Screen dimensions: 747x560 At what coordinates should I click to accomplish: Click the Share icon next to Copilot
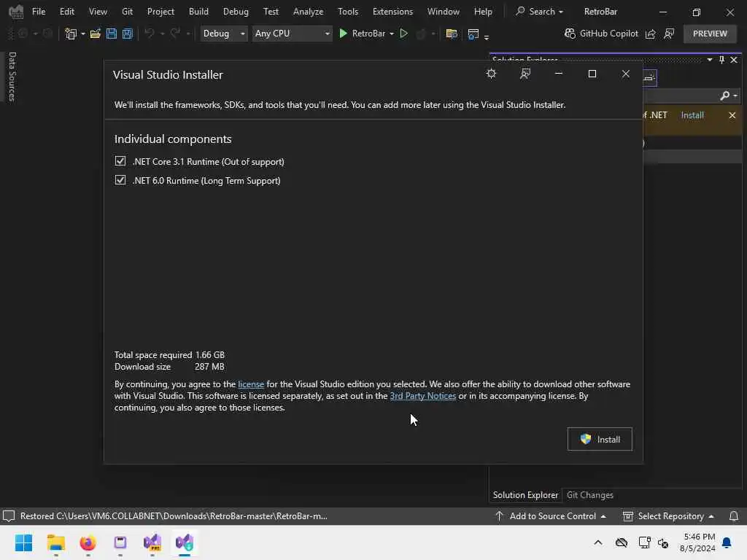pyautogui.click(x=650, y=34)
